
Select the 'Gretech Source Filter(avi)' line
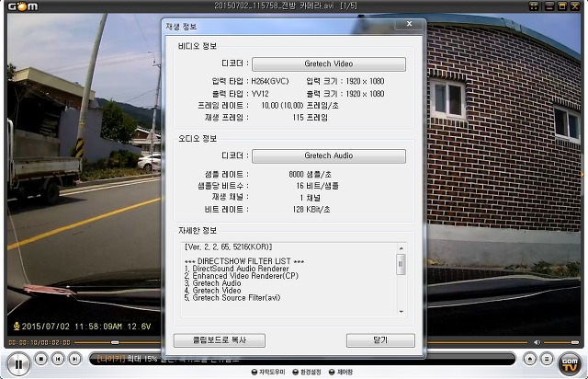(x=232, y=298)
